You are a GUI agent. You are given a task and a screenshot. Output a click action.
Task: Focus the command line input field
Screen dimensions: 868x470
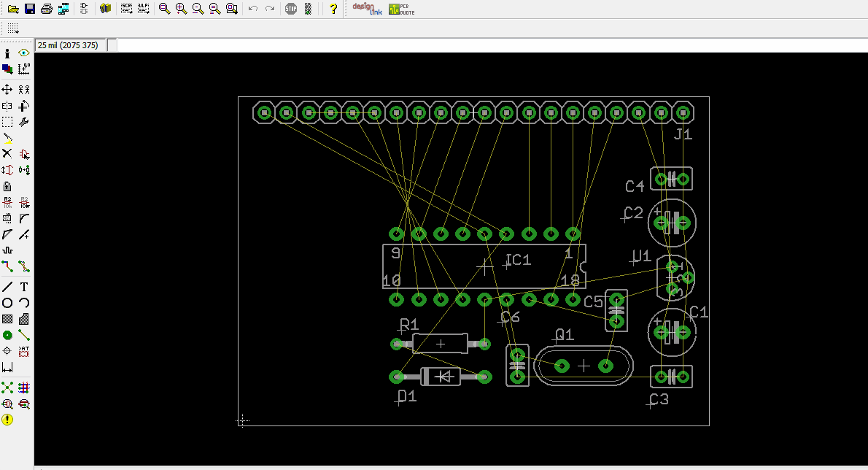(492, 45)
